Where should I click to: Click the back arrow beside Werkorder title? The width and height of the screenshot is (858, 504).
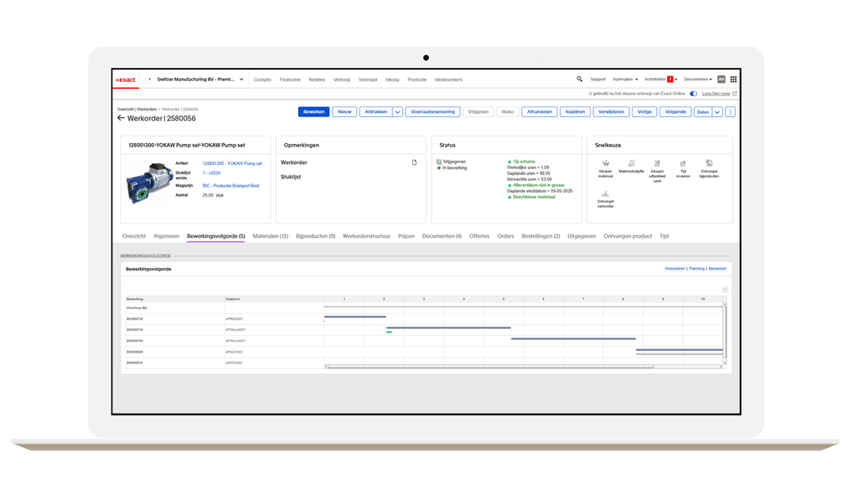tap(121, 118)
